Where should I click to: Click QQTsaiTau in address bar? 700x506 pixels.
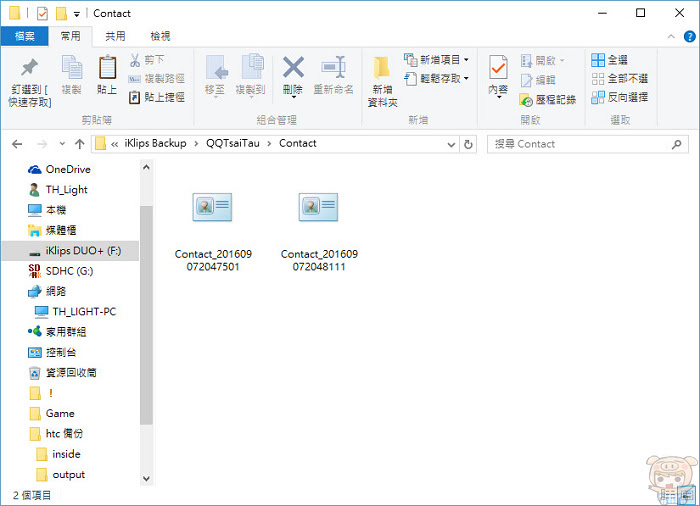pos(233,143)
